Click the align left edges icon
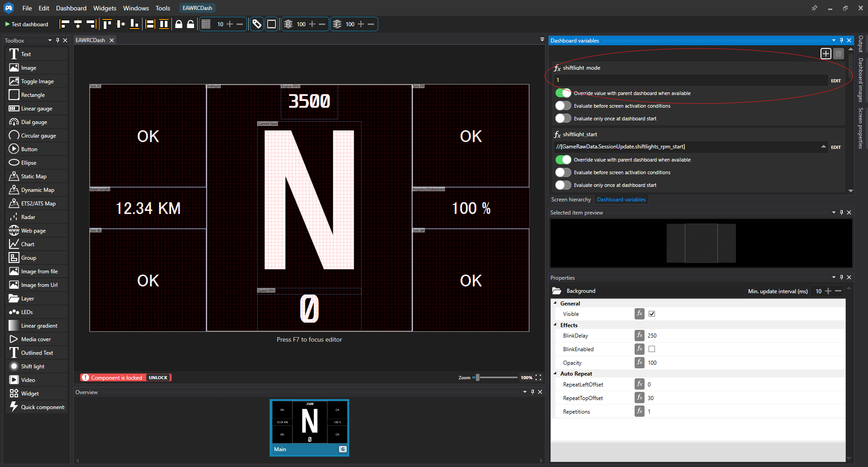This screenshot has width=868, height=467. [x=65, y=24]
